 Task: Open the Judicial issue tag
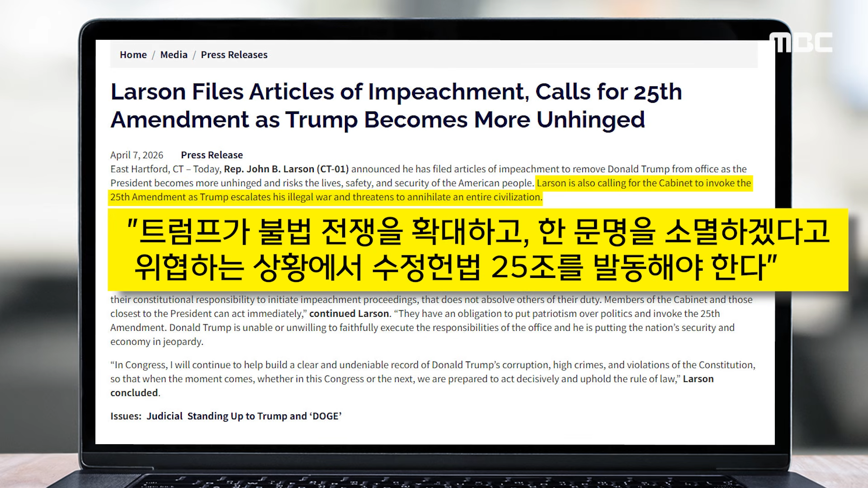[x=165, y=416]
